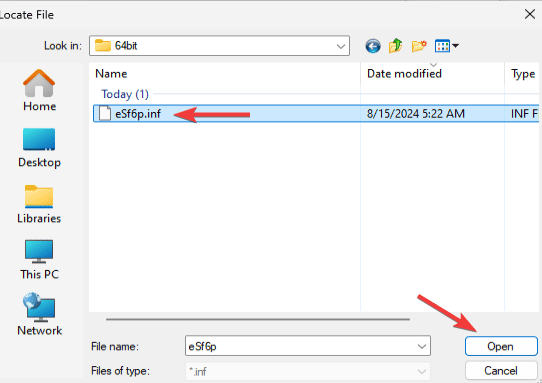
Task: Open the View Menu dropdown arrow
Action: [x=455, y=46]
